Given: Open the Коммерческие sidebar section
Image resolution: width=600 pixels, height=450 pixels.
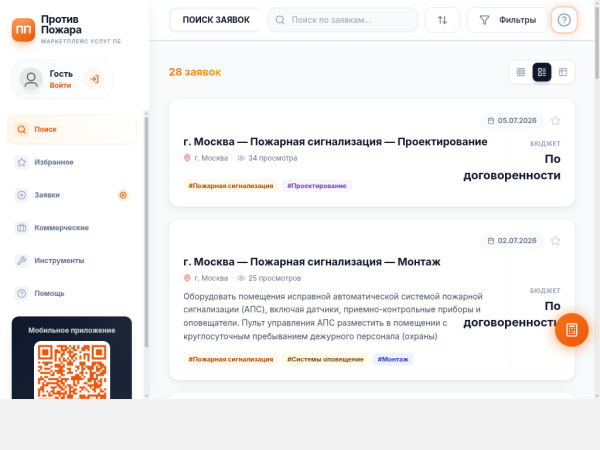Looking at the screenshot, I should 72,228.
